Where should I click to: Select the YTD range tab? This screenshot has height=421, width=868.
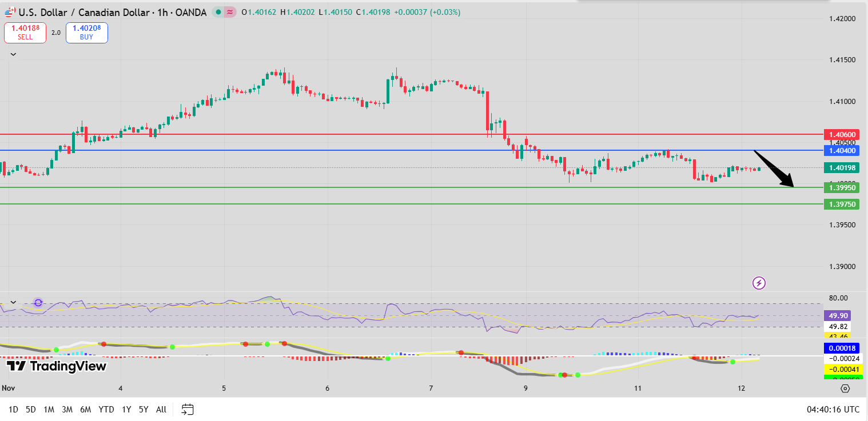click(x=106, y=409)
